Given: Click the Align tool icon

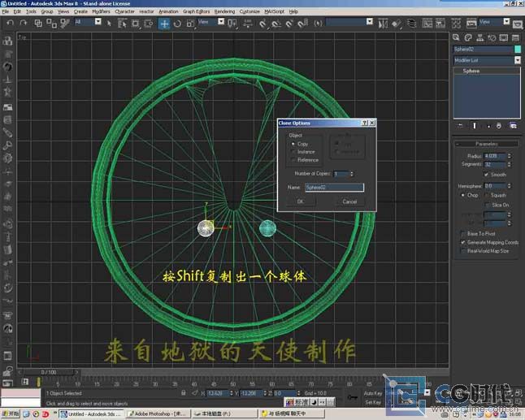Looking at the screenshot, I should coord(397,24).
